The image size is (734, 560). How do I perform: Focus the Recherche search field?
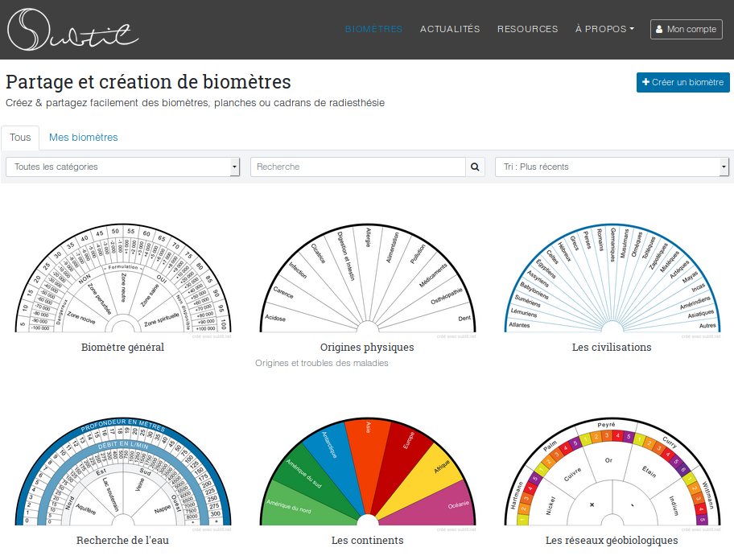tap(358, 167)
